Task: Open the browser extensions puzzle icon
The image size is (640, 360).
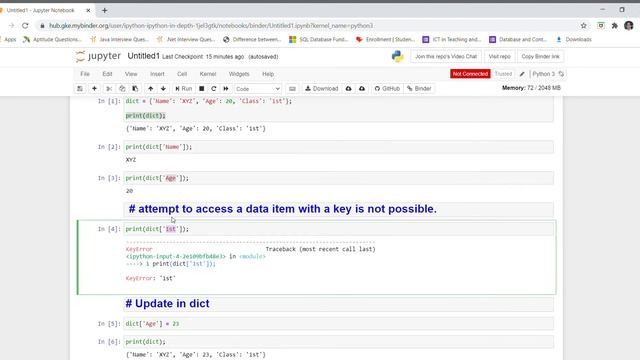Action: [x=615, y=25]
